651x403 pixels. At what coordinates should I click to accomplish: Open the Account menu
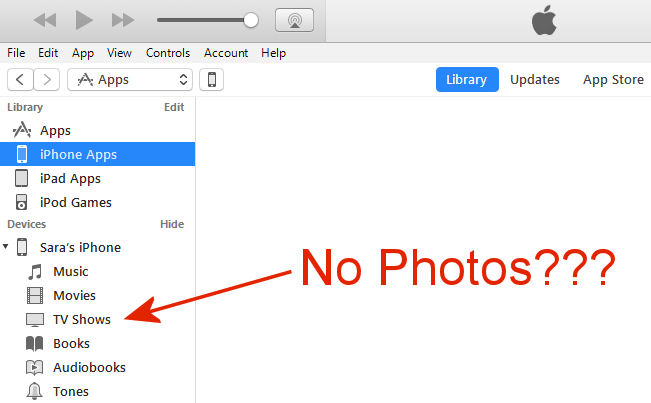click(x=226, y=53)
